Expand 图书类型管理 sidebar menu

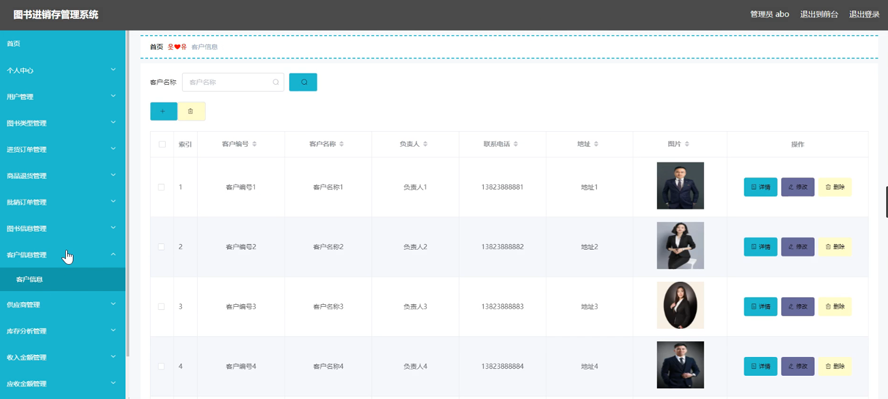(x=62, y=123)
